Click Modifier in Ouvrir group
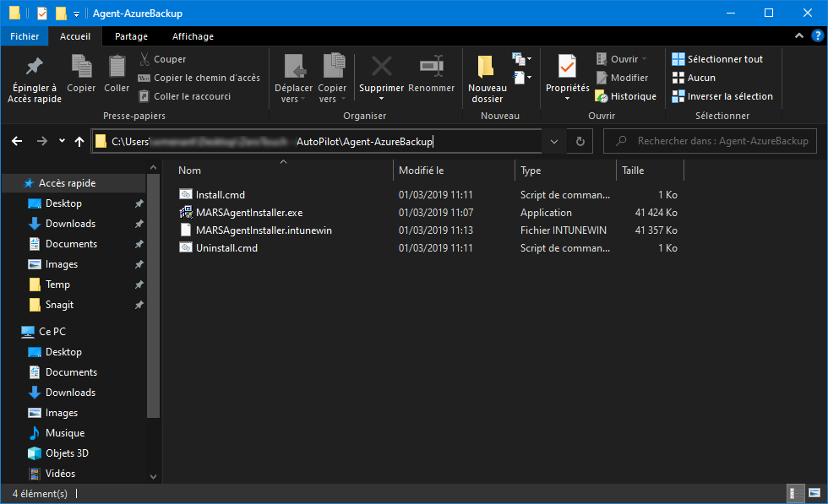 coord(622,78)
